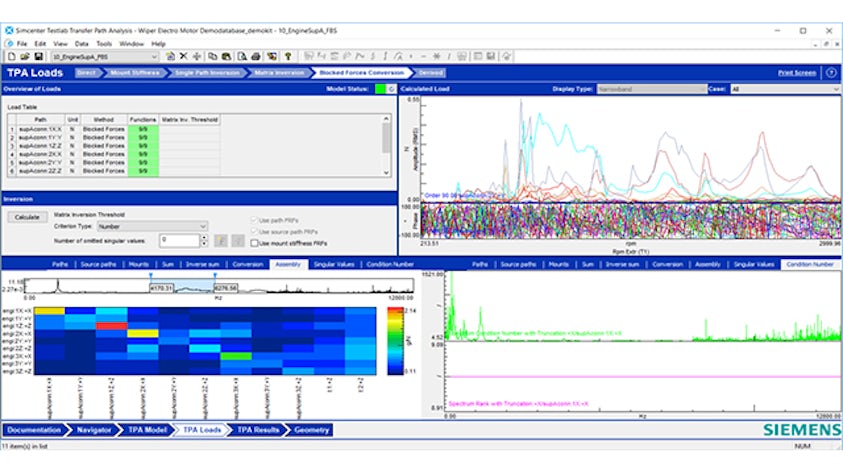Image resolution: width=843 pixels, height=474 pixels.
Task: Open the Help menu
Action: [x=159, y=44]
